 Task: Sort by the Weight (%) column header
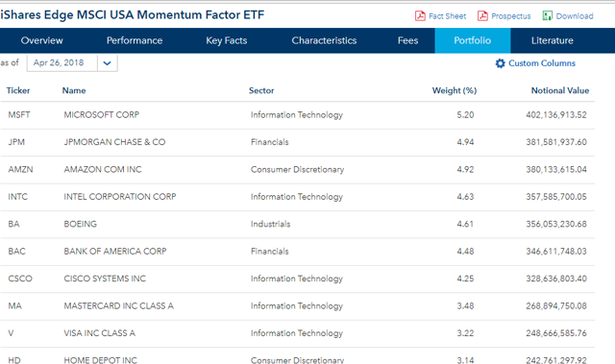pyautogui.click(x=455, y=90)
